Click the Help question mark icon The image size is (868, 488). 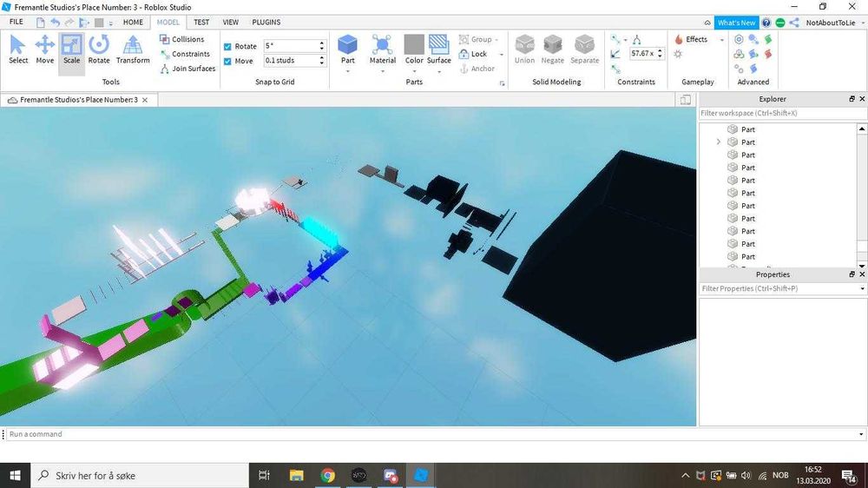click(x=766, y=23)
